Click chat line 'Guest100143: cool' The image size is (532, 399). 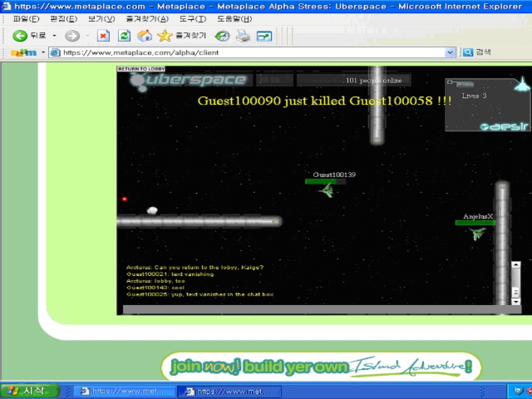155,288
